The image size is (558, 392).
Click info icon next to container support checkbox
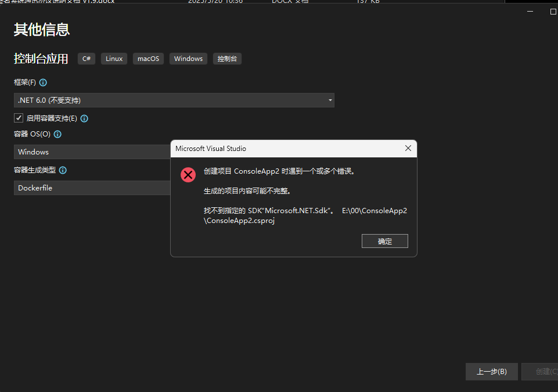84,118
